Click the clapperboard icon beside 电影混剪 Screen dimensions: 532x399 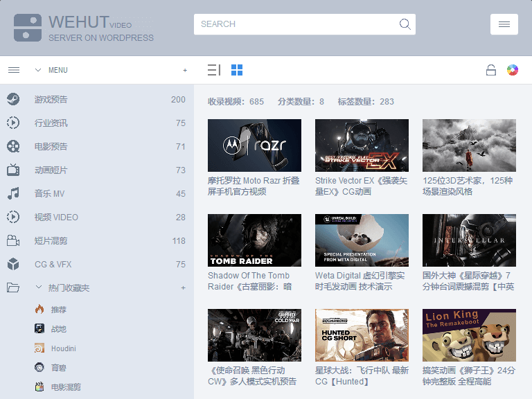coord(39,387)
